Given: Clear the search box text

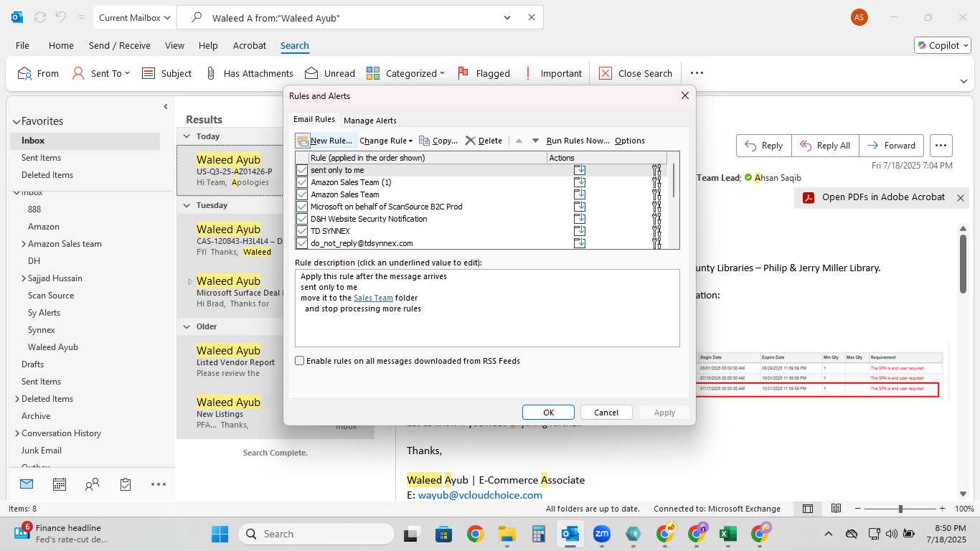Looking at the screenshot, I should tap(532, 17).
